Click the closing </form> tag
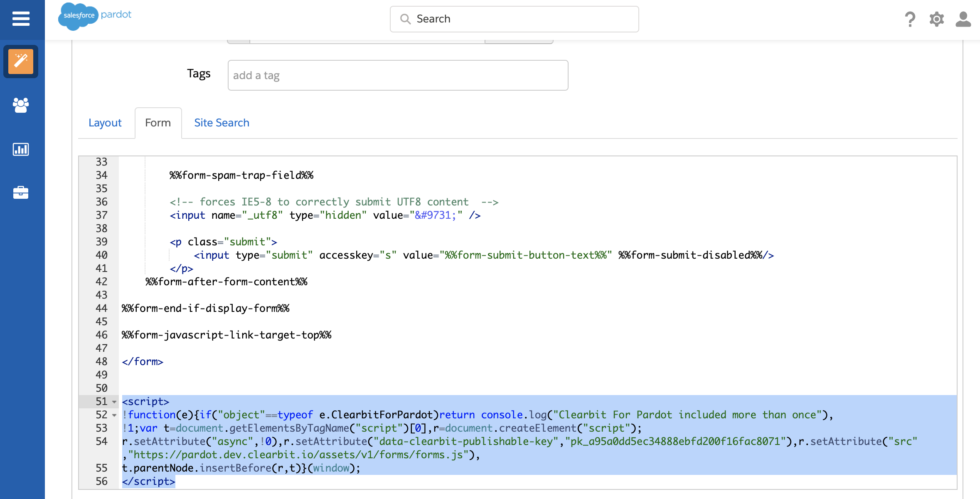This screenshot has height=499, width=980. 143,361
